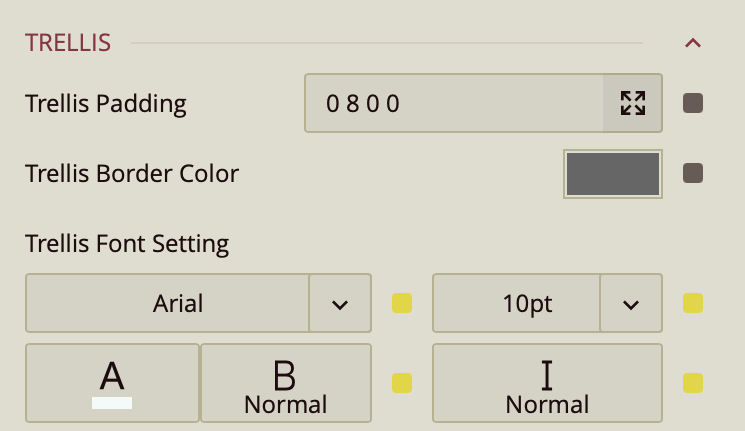Click yellow square beside bold button
Image resolution: width=745 pixels, height=431 pixels.
(401, 383)
